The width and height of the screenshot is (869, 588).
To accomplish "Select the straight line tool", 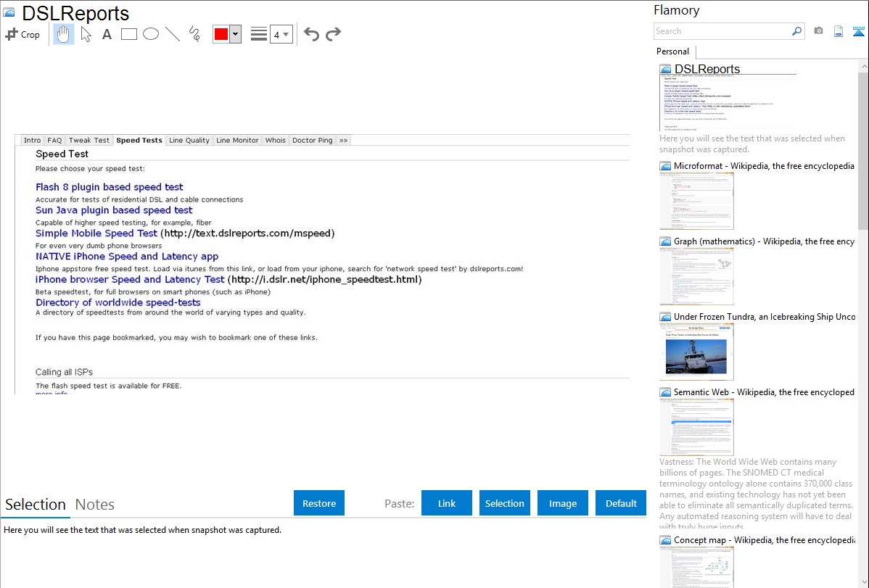I will (173, 34).
